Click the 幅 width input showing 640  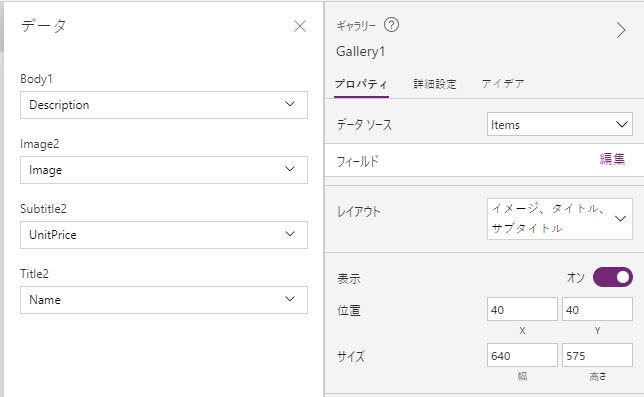coord(522,355)
